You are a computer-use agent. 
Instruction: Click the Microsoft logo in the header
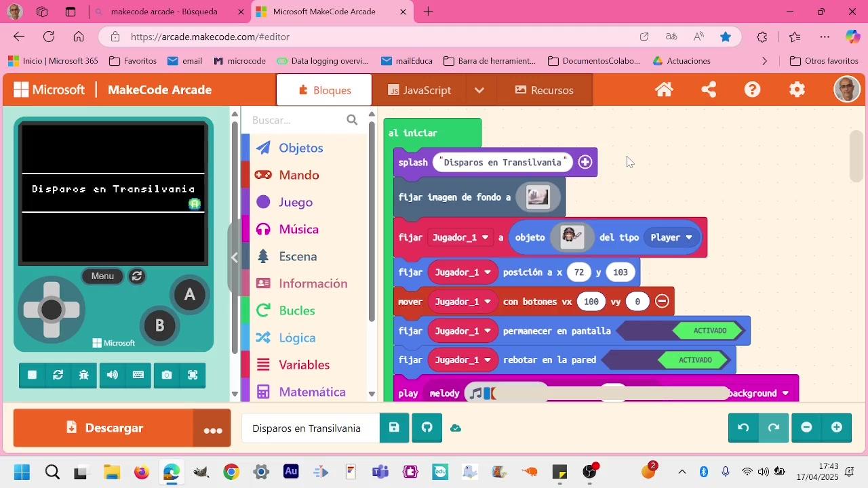tap(49, 89)
